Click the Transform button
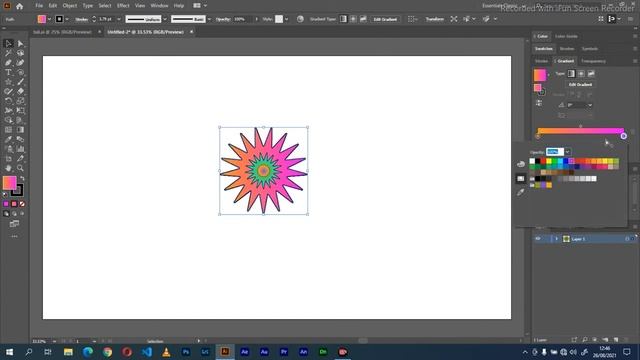Image resolution: width=640 pixels, height=360 pixels. 435,19
